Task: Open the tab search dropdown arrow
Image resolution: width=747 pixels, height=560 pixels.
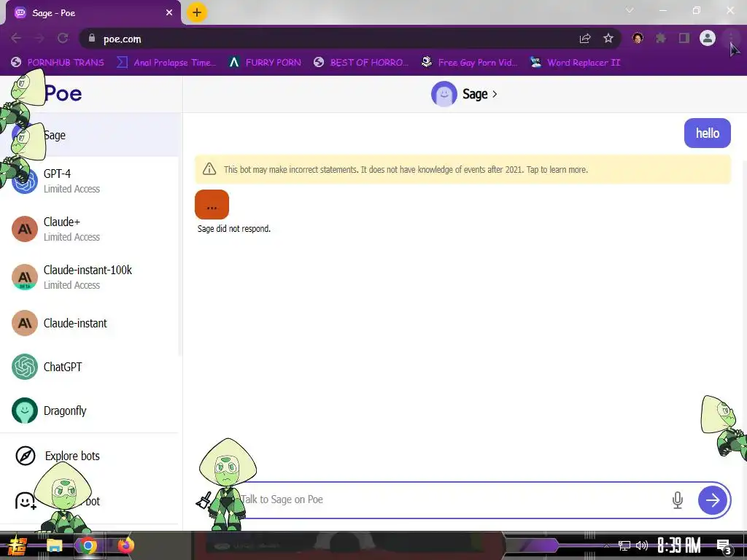Action: click(630, 10)
